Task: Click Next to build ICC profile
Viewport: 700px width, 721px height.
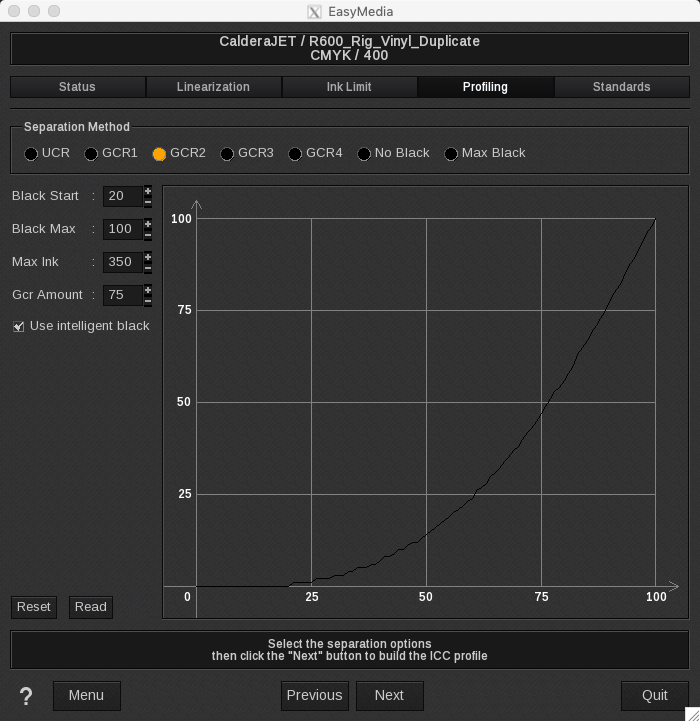Action: (390, 696)
